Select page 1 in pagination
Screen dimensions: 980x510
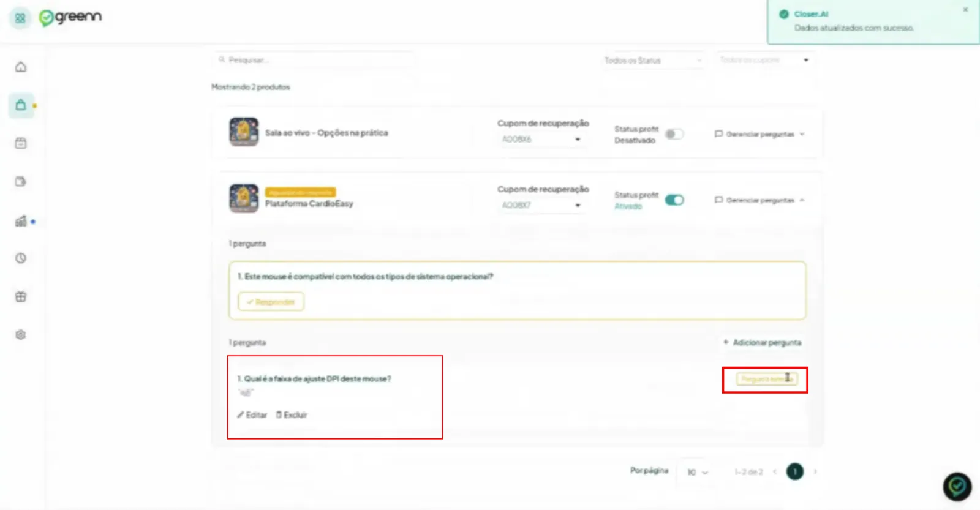tap(795, 471)
